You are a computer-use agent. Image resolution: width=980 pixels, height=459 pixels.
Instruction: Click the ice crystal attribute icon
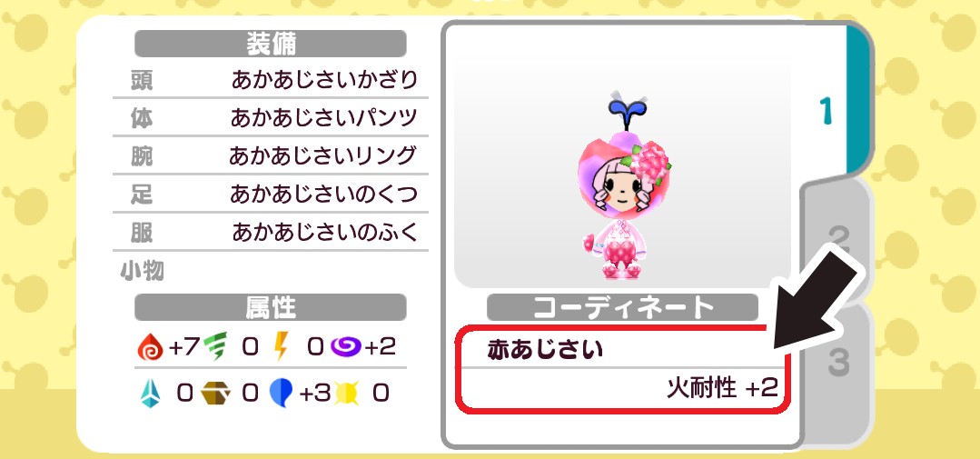pyautogui.click(x=150, y=394)
